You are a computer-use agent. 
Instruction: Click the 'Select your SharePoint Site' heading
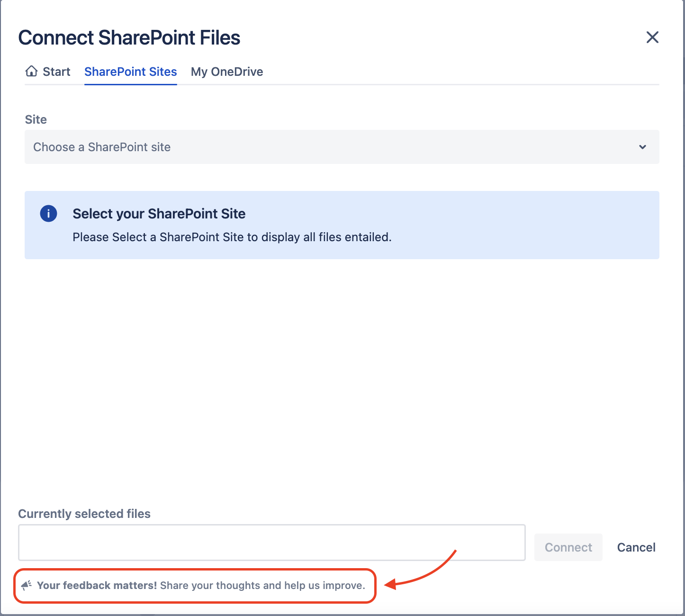159,214
